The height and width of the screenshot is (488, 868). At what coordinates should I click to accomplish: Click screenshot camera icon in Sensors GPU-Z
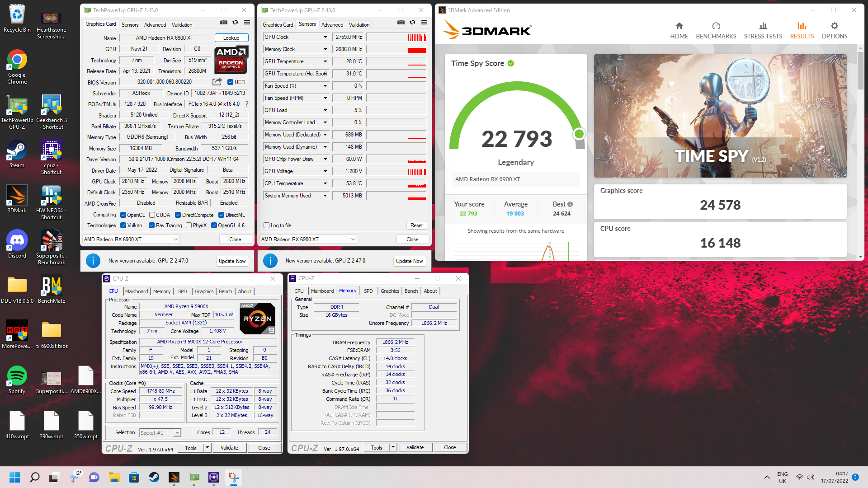pos(401,22)
